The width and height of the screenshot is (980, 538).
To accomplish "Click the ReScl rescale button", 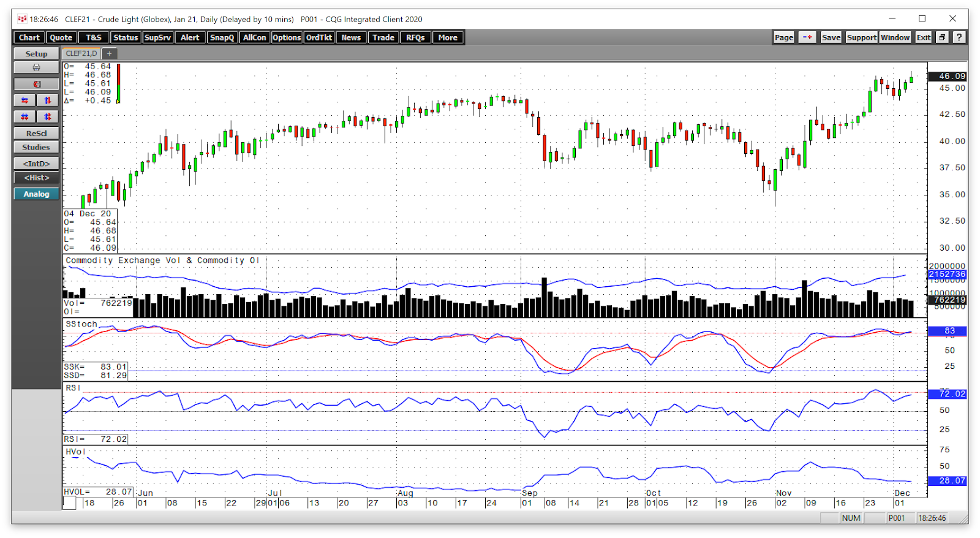I will pos(36,133).
